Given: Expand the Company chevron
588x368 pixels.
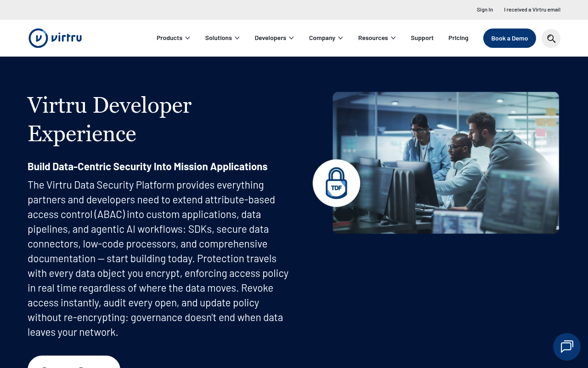Looking at the screenshot, I should click(x=340, y=38).
